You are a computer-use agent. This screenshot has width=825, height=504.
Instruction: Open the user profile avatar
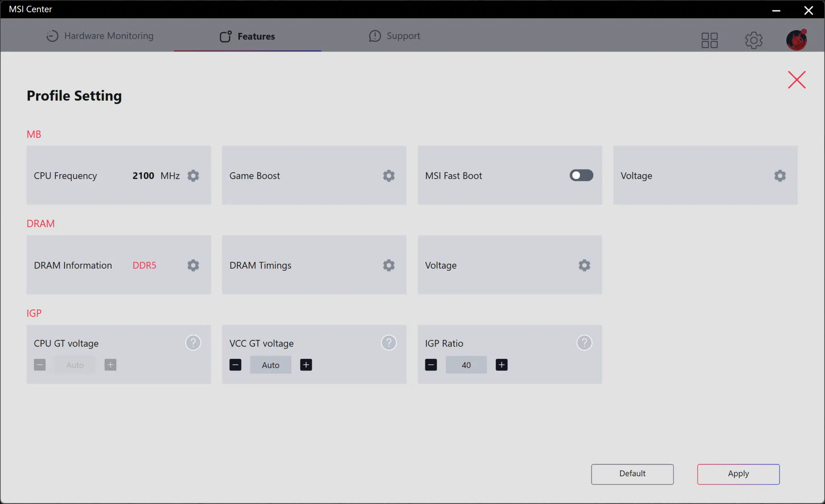796,40
